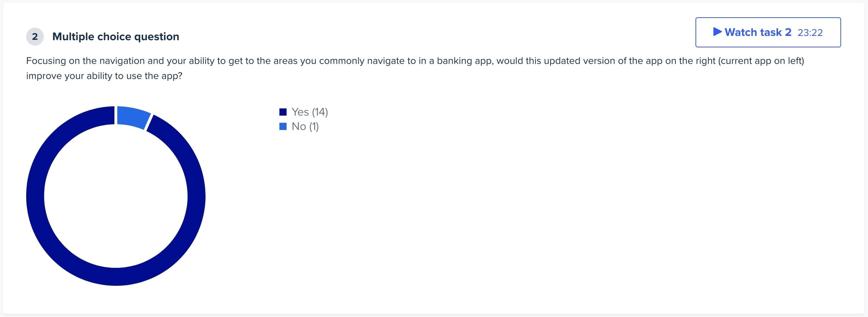Click the circled number 2 badge

[35, 37]
